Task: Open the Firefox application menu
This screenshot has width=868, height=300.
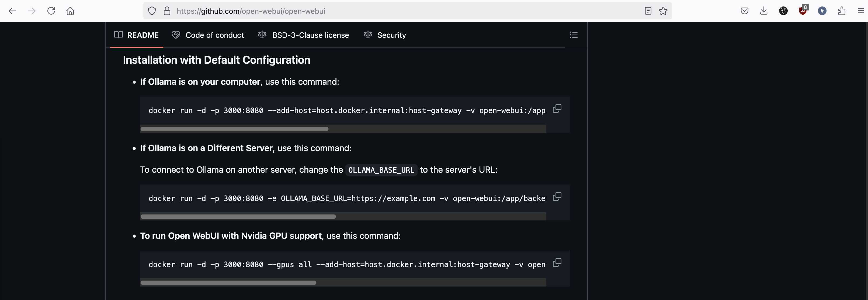Action: point(860,11)
